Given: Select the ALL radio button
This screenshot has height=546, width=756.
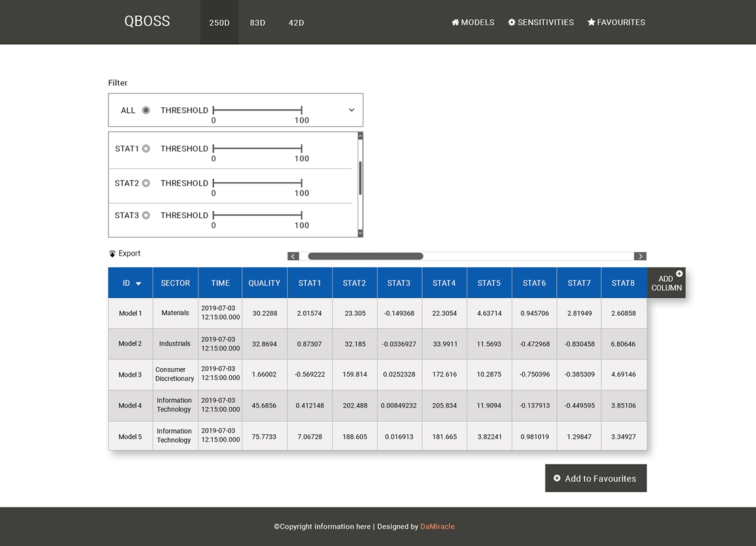Looking at the screenshot, I should [146, 110].
